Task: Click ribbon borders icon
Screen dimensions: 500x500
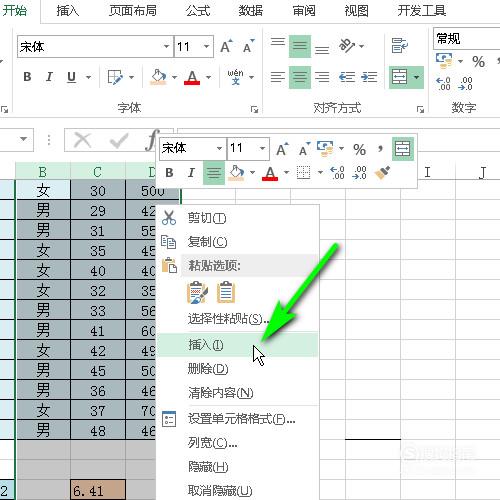Action: (x=115, y=77)
